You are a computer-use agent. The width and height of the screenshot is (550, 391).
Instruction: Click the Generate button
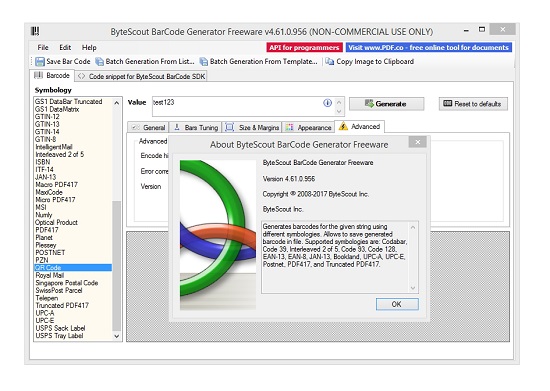point(386,104)
